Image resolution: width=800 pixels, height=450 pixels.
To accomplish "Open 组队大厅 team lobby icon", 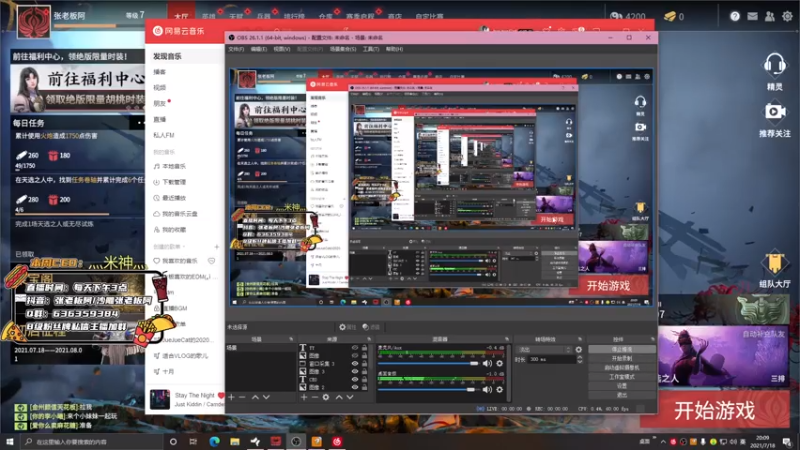I will tap(774, 263).
